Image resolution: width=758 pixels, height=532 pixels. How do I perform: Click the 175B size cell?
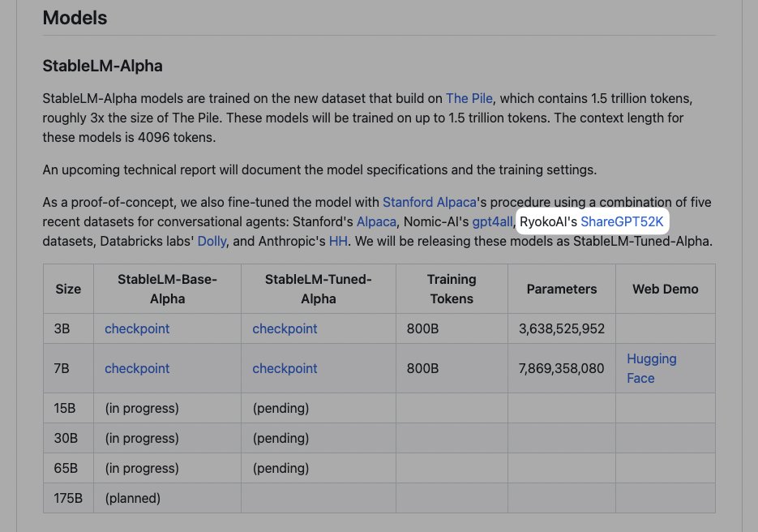[x=68, y=498]
